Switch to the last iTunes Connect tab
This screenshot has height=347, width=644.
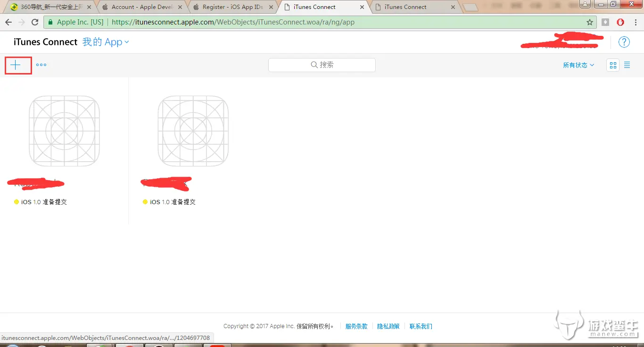pyautogui.click(x=414, y=7)
